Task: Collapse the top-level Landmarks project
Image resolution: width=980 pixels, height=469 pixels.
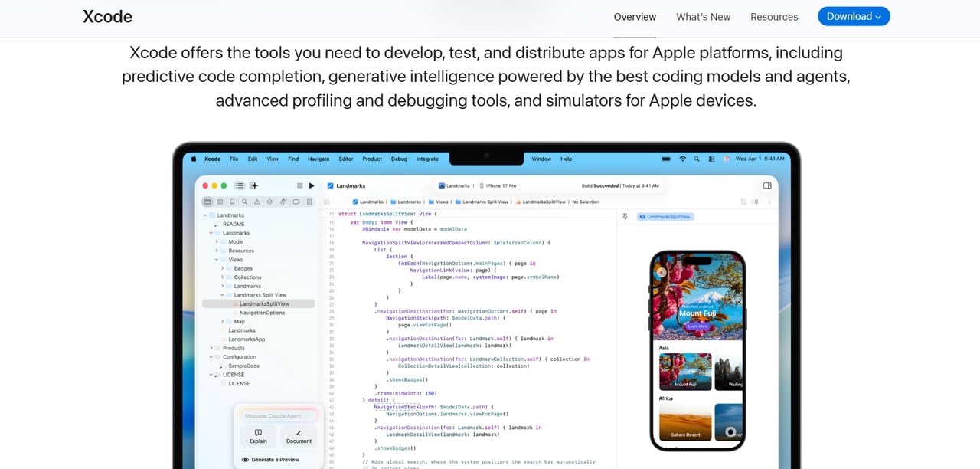Action: pos(205,215)
